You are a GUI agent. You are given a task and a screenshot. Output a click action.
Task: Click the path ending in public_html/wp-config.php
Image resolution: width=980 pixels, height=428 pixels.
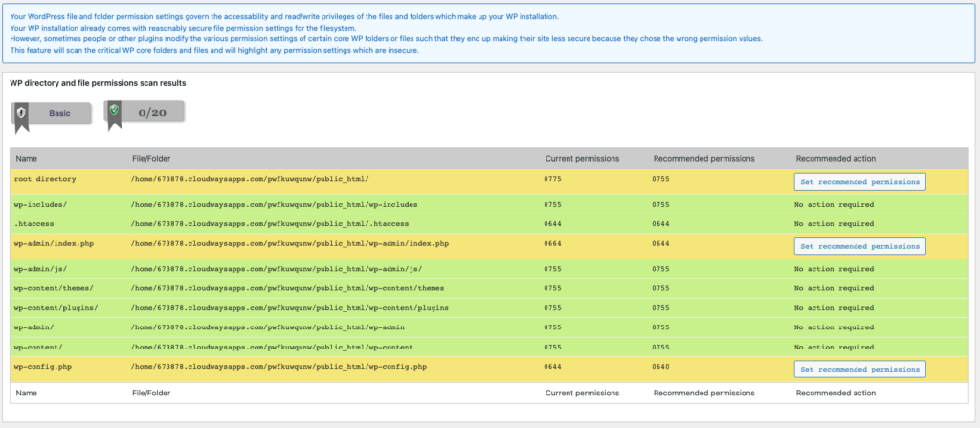(x=278, y=366)
